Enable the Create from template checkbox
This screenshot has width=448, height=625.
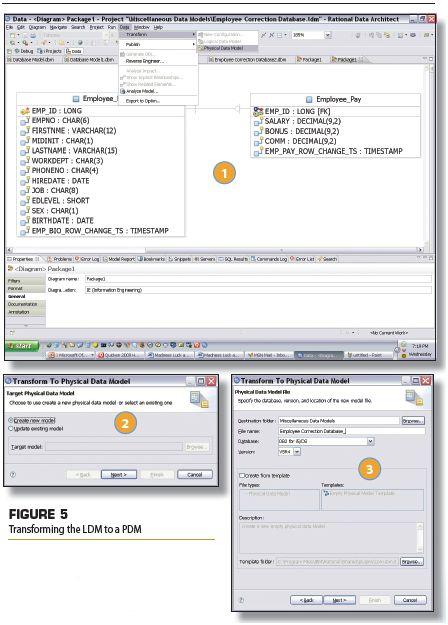point(242,476)
